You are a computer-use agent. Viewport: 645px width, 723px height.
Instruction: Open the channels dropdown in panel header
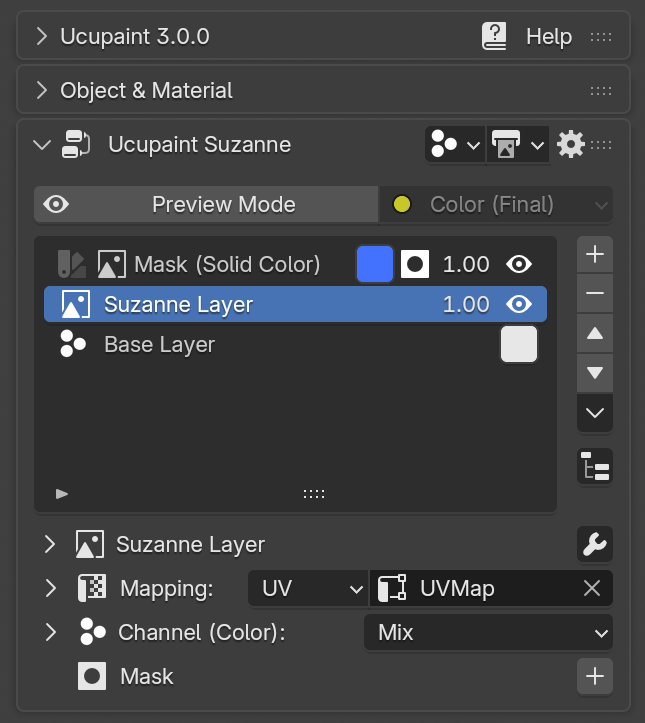455,145
